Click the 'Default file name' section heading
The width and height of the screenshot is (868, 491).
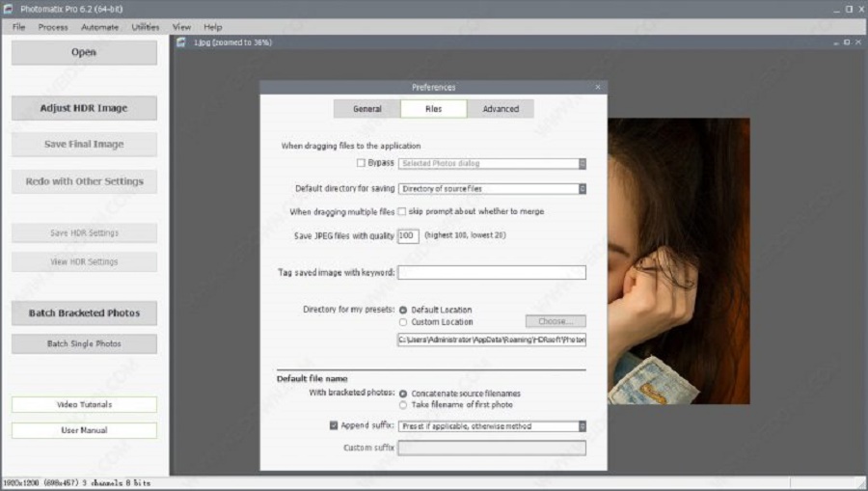[312, 379]
